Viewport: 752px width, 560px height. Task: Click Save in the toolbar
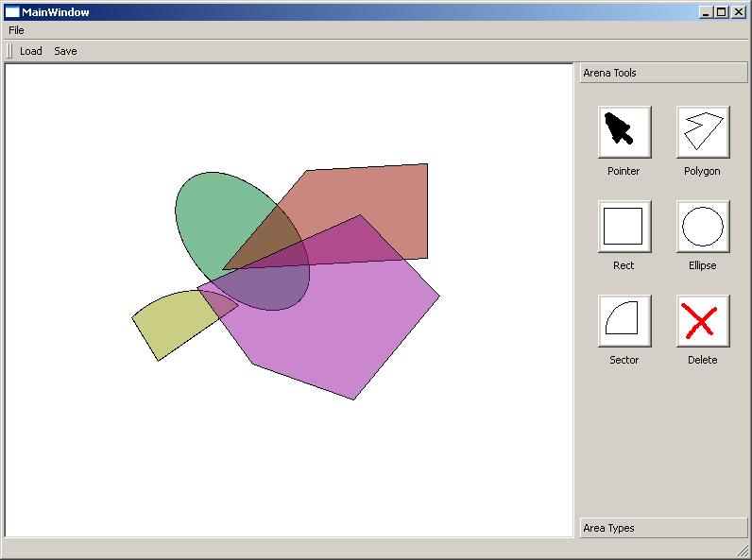coord(65,51)
